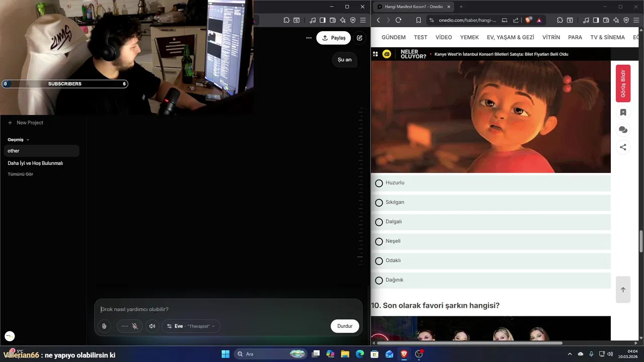The image size is (644, 362).
Task: Open 'Daha İyi ve Hoş Bulunmalı' chat
Action: [35, 163]
